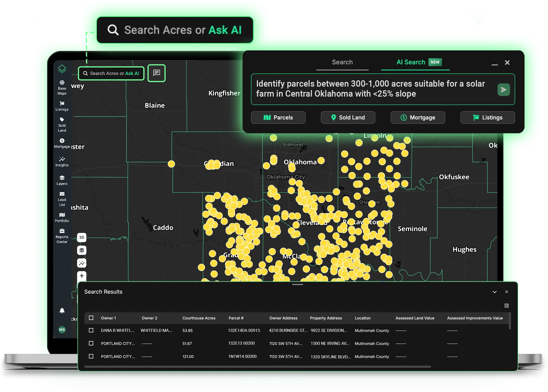
Task: Collapse Search Results with chevron
Action: click(x=495, y=292)
